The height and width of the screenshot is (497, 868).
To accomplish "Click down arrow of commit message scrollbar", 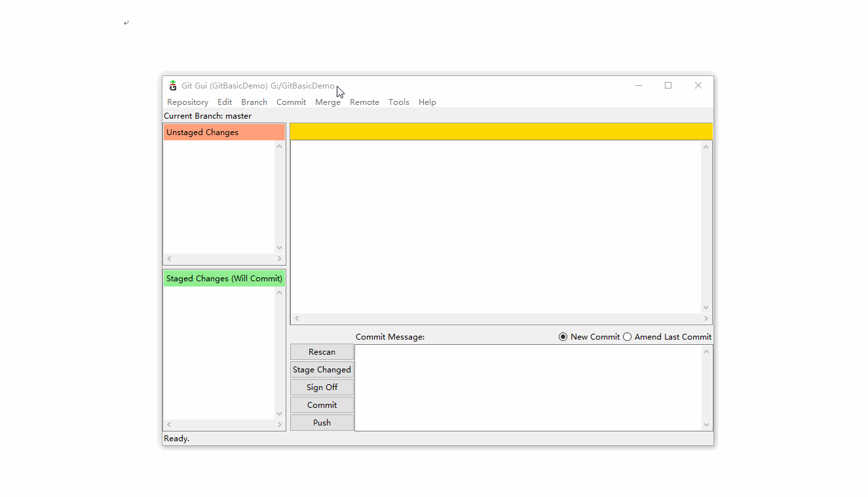I will [x=707, y=425].
